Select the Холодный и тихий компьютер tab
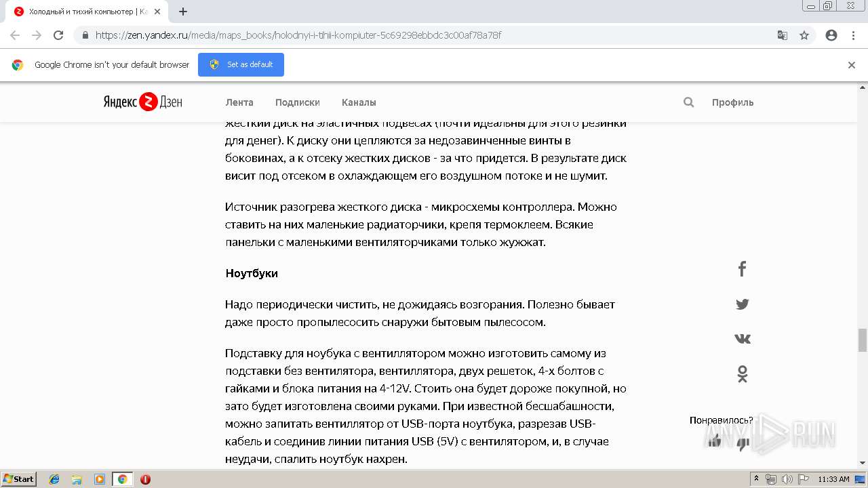The image size is (868, 488). (x=87, y=12)
